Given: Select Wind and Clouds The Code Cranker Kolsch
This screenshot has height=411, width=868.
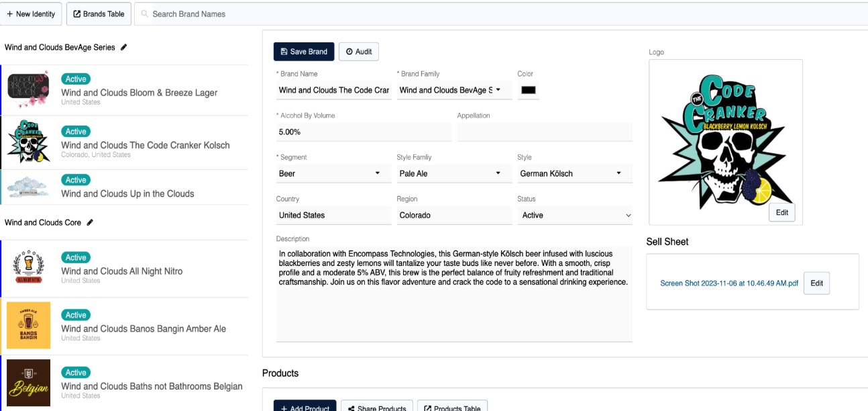Looking at the screenshot, I should coord(146,145).
